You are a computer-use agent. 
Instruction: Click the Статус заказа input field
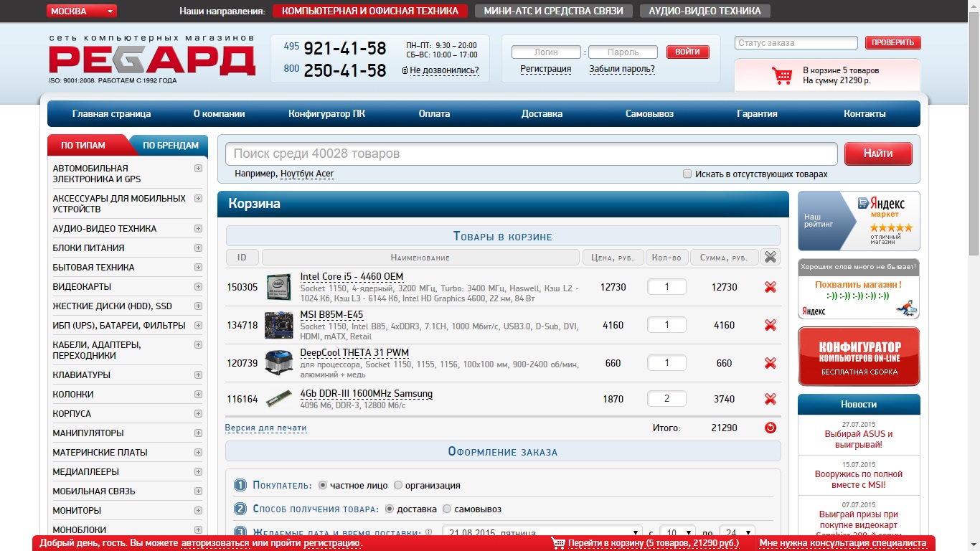[x=796, y=43]
